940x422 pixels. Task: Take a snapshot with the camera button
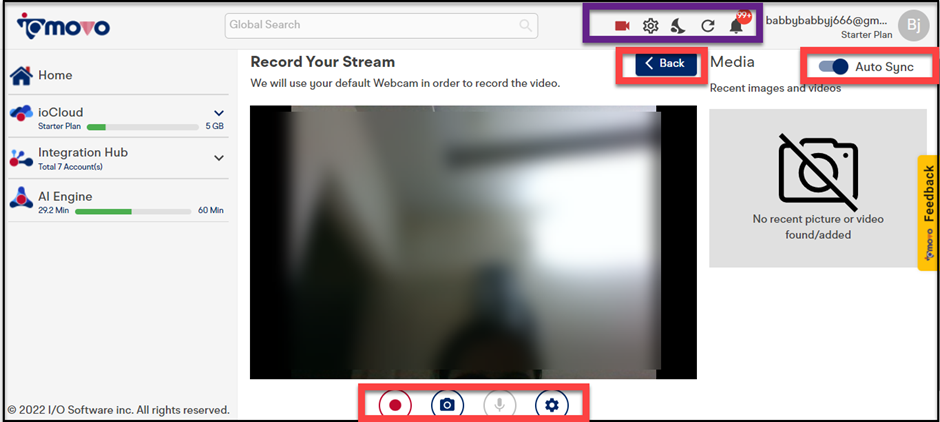(x=447, y=405)
